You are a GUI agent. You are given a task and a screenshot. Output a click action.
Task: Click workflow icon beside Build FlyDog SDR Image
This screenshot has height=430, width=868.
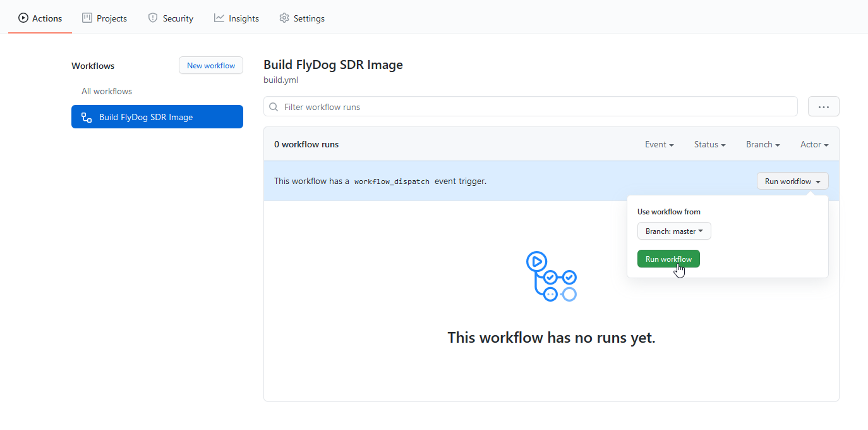tap(87, 117)
